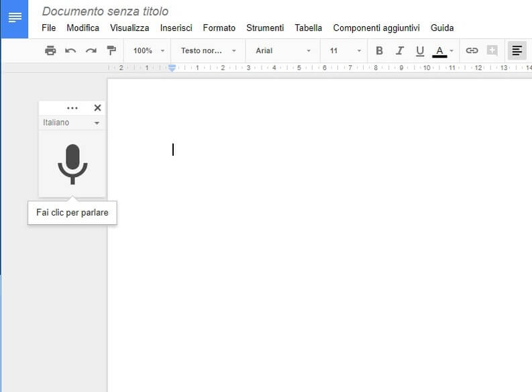Click the document title 'Documento senza titolo'
The image size is (532, 392).
point(105,11)
